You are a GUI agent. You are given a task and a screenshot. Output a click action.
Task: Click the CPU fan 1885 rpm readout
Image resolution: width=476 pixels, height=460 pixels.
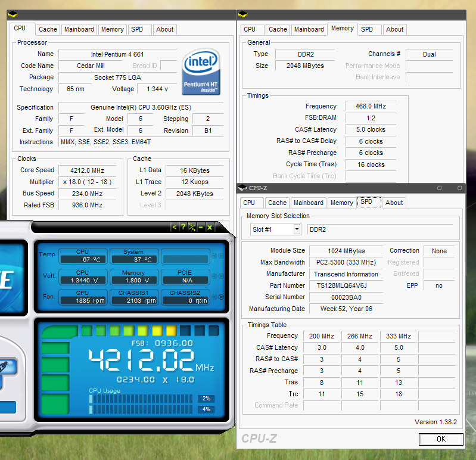[x=84, y=300]
